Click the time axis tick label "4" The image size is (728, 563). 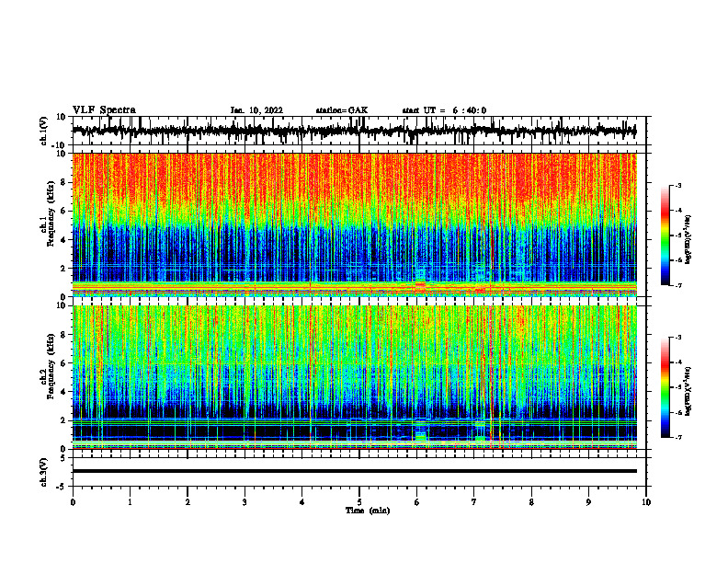point(301,502)
